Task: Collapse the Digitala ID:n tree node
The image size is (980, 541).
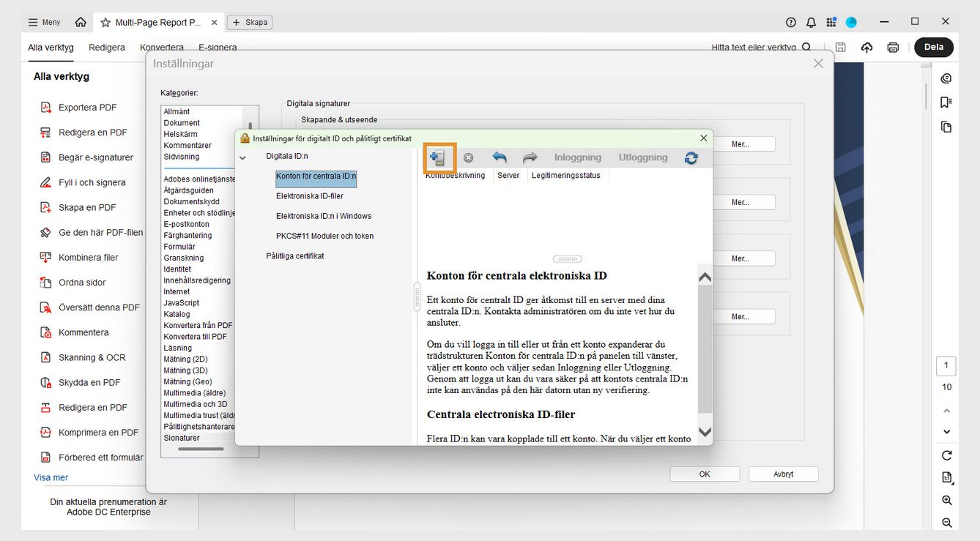Action: click(x=242, y=157)
